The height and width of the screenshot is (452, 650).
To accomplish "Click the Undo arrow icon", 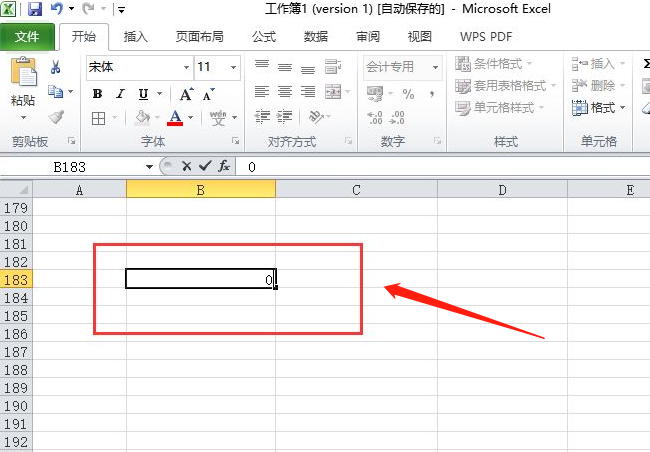I will (59, 10).
